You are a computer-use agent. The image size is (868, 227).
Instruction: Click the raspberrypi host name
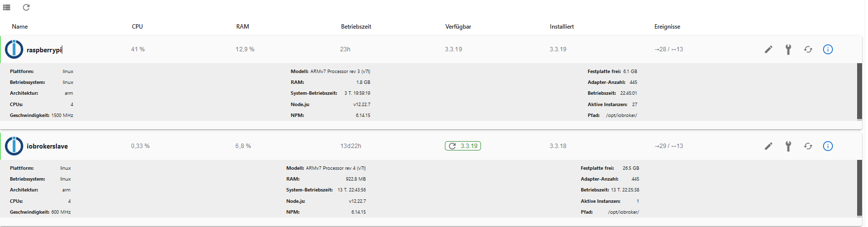[44, 50]
